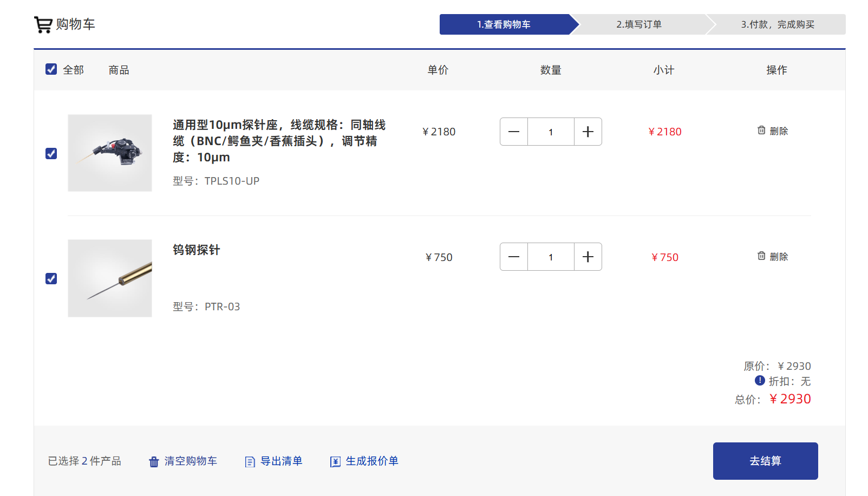Image resolution: width=868 pixels, height=496 pixels.
Task: Toggle the 全部 select-all checkbox
Action: (51, 69)
